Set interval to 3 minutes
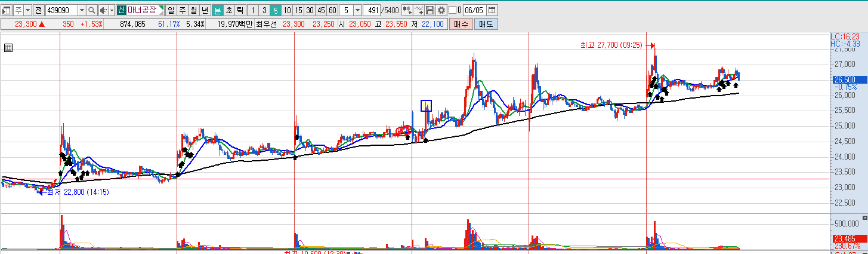868x254 pixels. coord(264,10)
